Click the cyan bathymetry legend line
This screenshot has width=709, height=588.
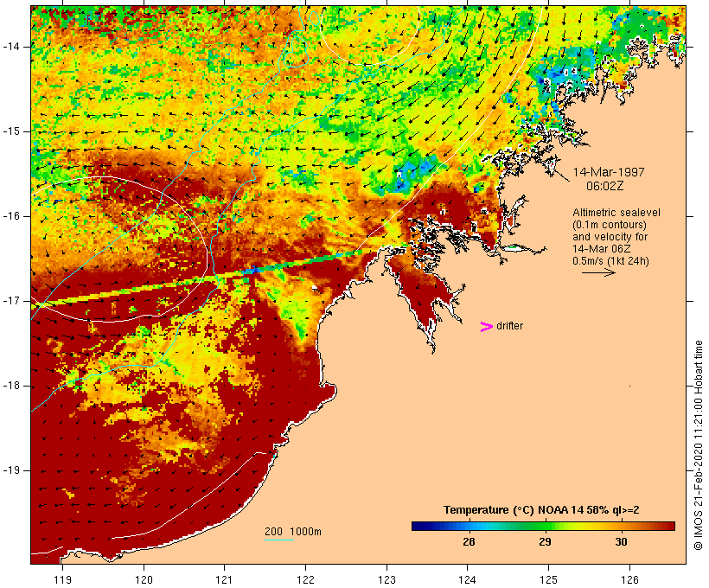(279, 540)
